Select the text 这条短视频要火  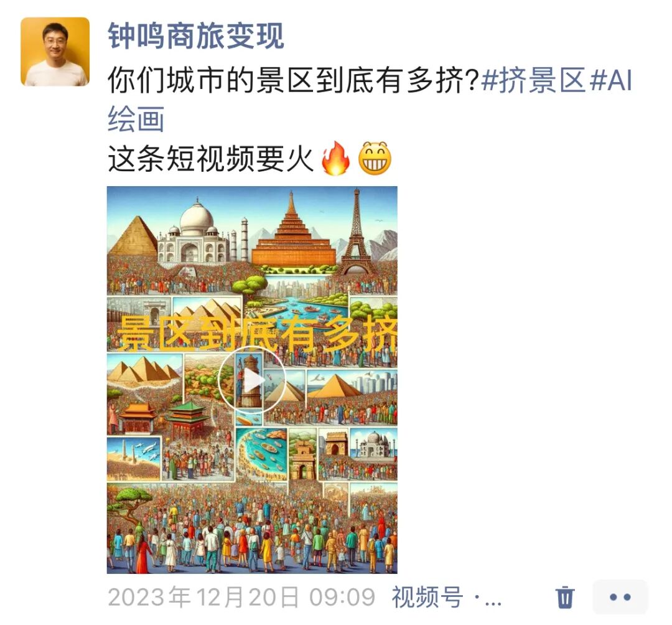pyautogui.click(x=210, y=158)
